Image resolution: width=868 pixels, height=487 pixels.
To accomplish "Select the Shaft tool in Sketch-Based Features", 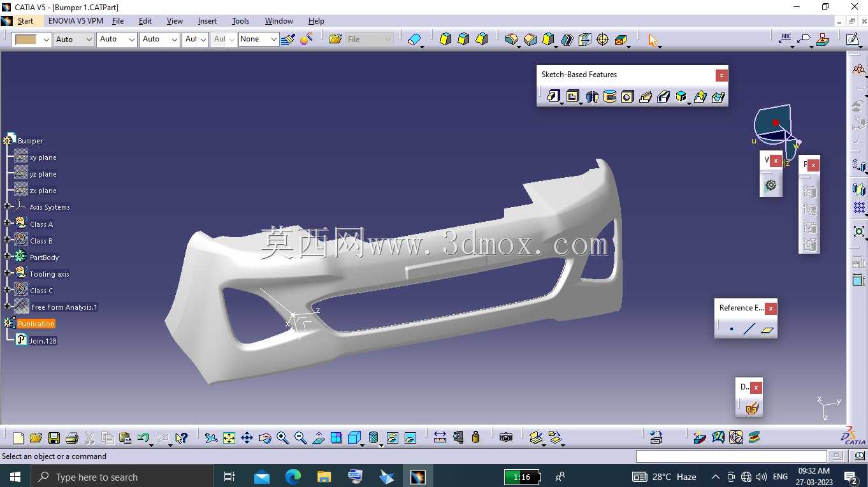I will coord(592,97).
